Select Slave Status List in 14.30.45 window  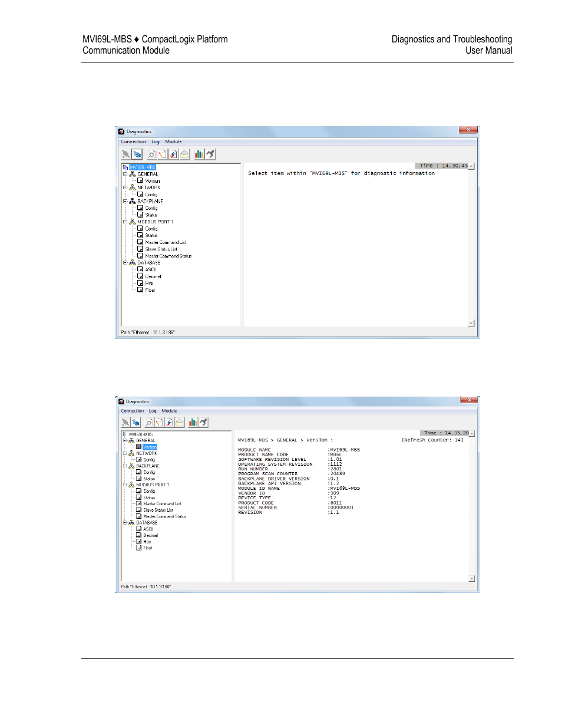(161, 249)
